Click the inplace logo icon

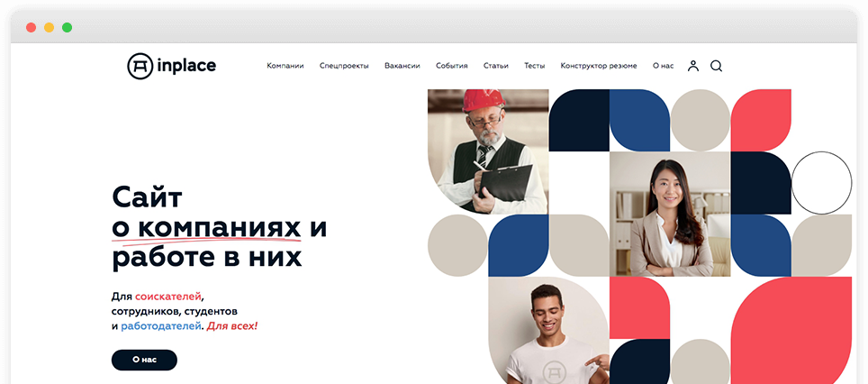pos(139,66)
